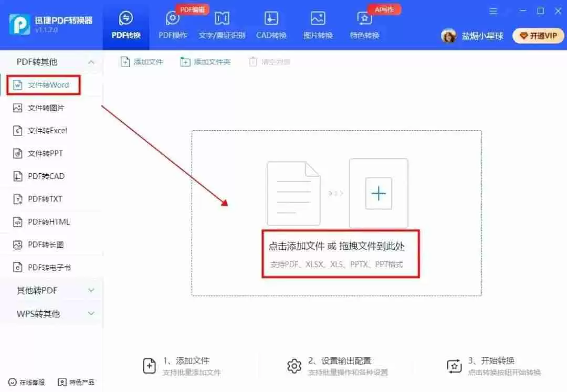Screen dimensions: 567x392
Task: Click the 清空列表 button
Action: tap(269, 61)
